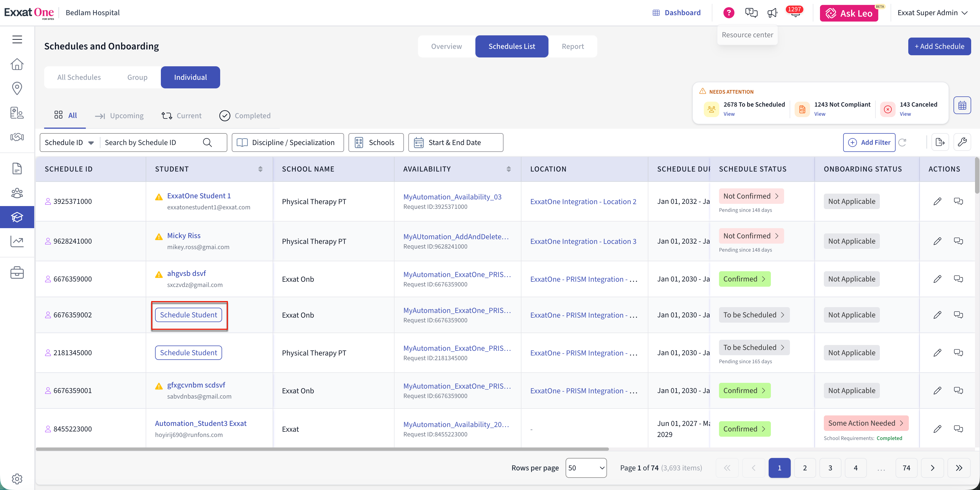Edit schedule 3925371000 with pencil icon
The width and height of the screenshot is (980, 490).
pos(938,201)
